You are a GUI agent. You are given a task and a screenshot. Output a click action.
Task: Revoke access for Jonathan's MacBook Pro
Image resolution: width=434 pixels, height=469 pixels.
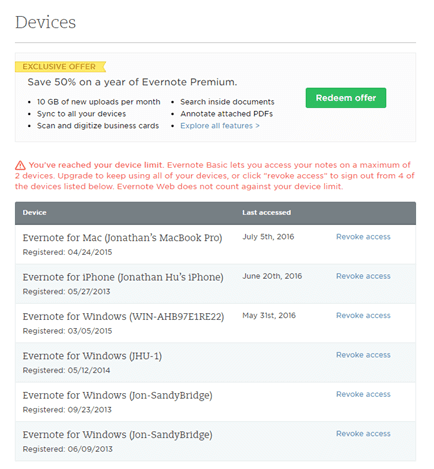[x=363, y=237]
